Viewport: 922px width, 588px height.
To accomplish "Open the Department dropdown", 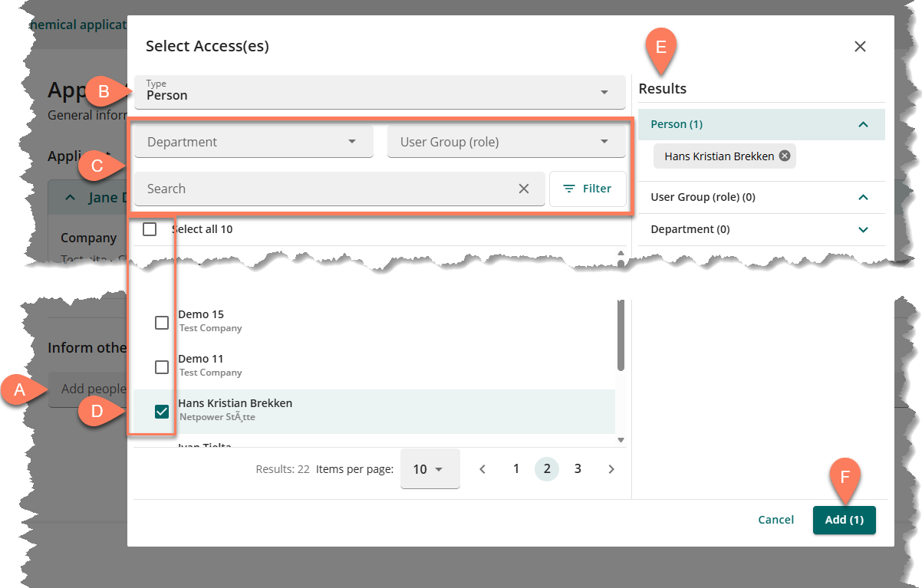I will tap(253, 142).
